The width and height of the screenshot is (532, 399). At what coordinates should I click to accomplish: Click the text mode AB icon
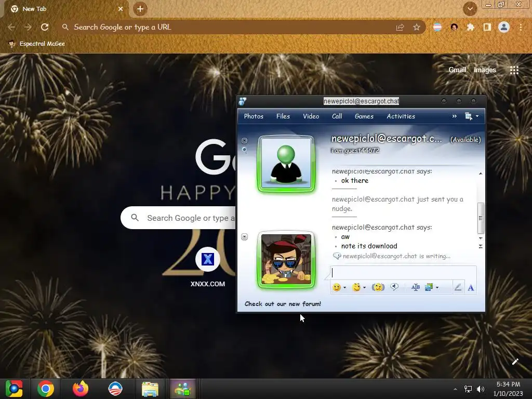pos(415,287)
